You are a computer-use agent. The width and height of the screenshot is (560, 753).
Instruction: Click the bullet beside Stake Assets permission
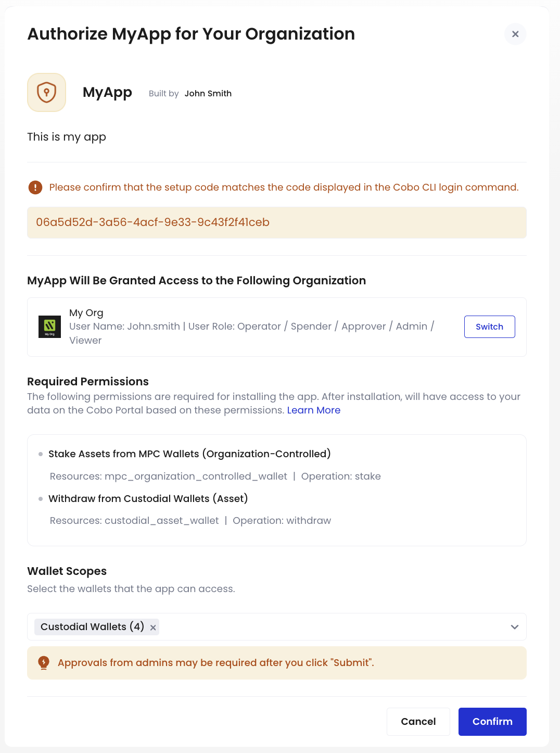41,454
